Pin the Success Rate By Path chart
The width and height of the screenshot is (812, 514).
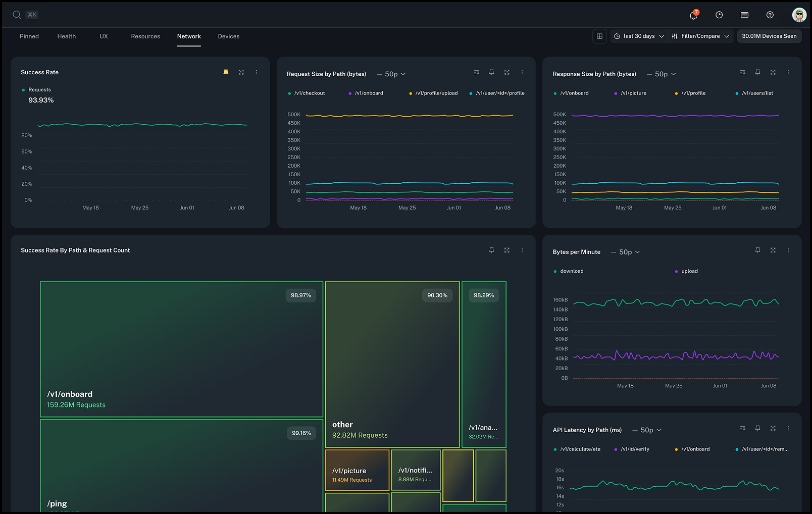coord(491,250)
